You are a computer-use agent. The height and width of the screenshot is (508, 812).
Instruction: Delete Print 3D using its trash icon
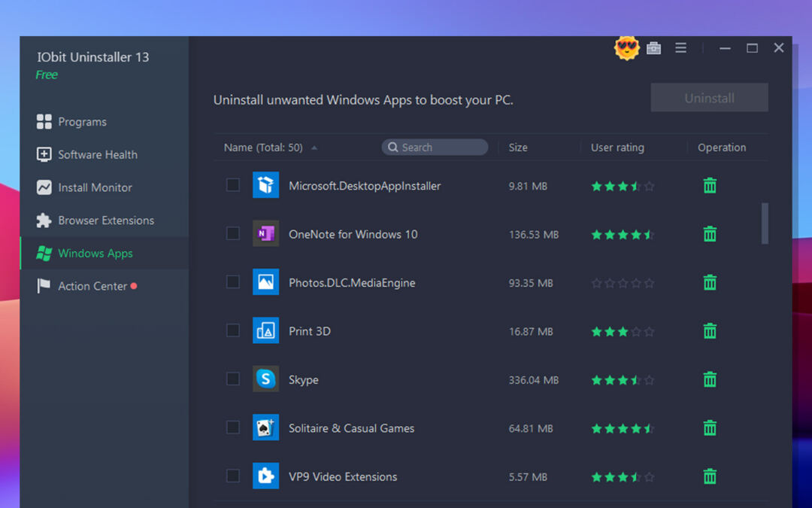point(709,331)
